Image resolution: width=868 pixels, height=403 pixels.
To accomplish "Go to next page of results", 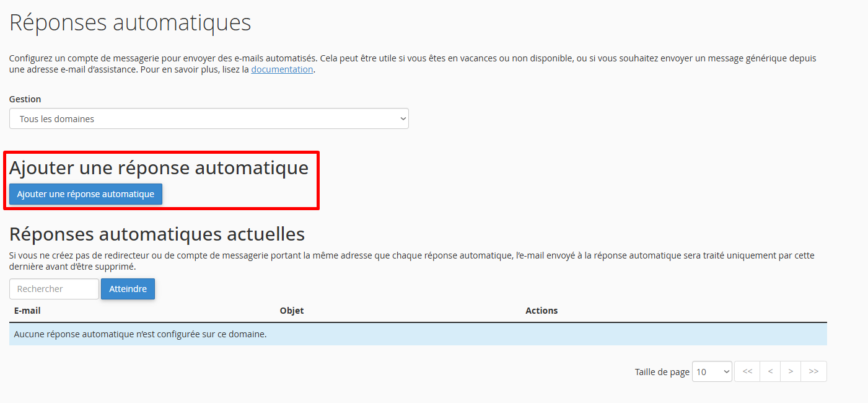I will coord(791,371).
